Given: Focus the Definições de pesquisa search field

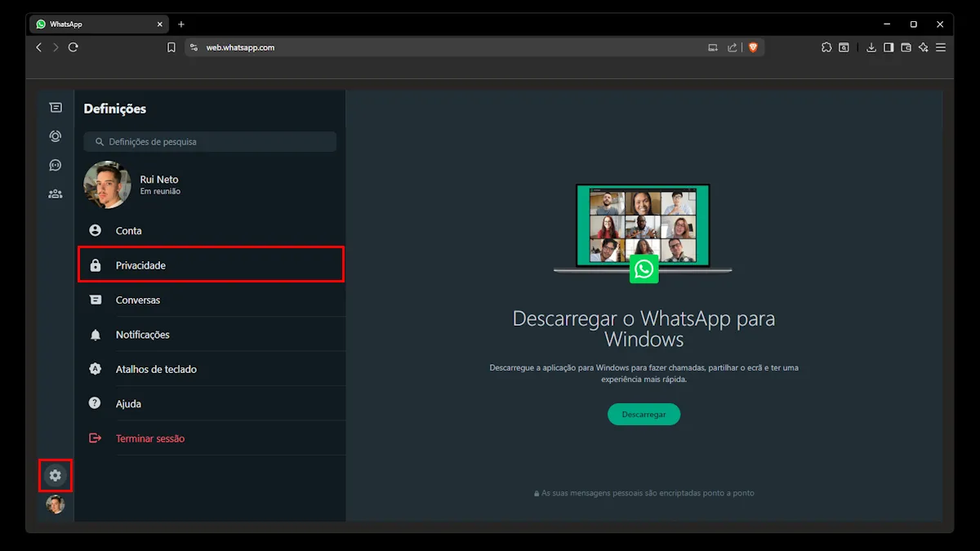Looking at the screenshot, I should pyautogui.click(x=211, y=142).
